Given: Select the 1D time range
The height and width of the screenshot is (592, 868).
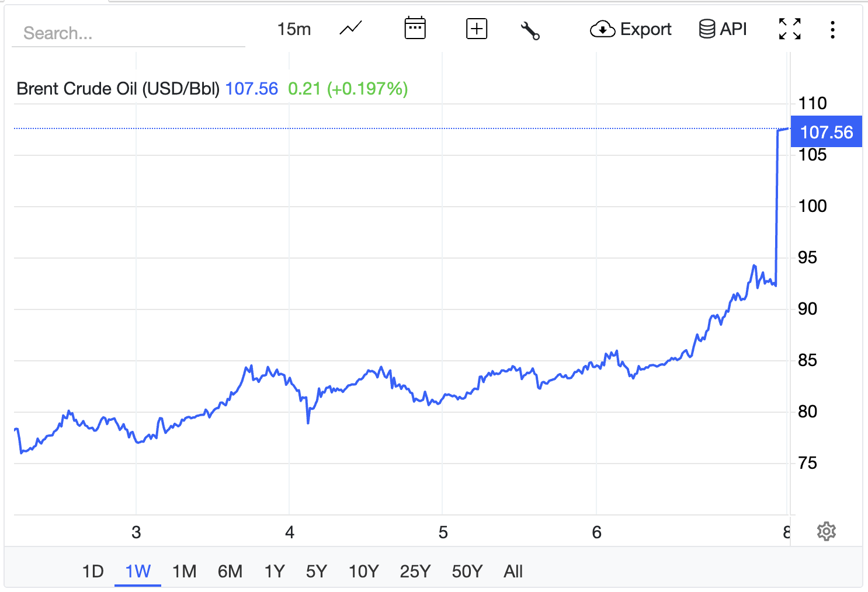Looking at the screenshot, I should tap(93, 571).
